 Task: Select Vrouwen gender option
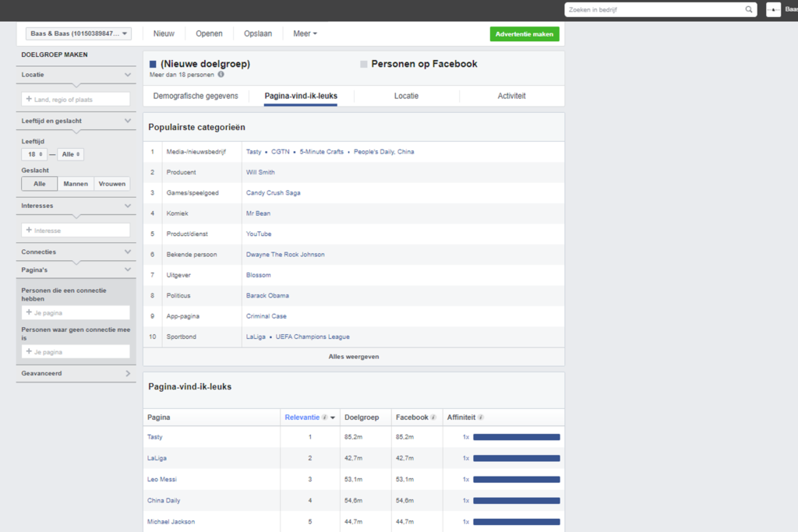click(x=112, y=184)
